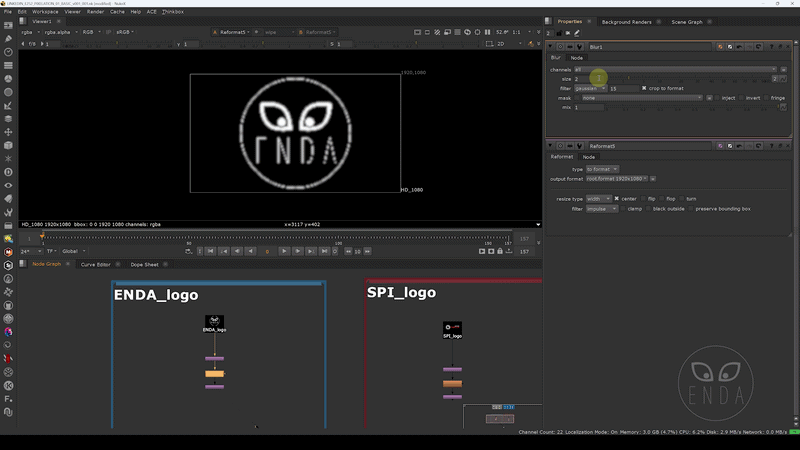The image size is (800, 450).
Task: Collapse the Blur1 properties panel arrow
Action: [x=551, y=47]
